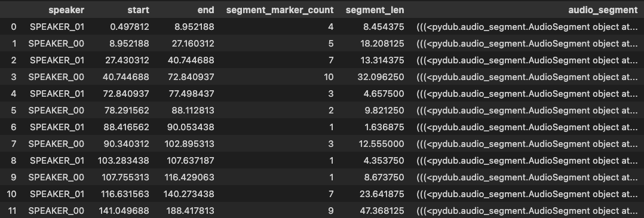
Task: Click end value 188.417813
Action: pos(190,211)
